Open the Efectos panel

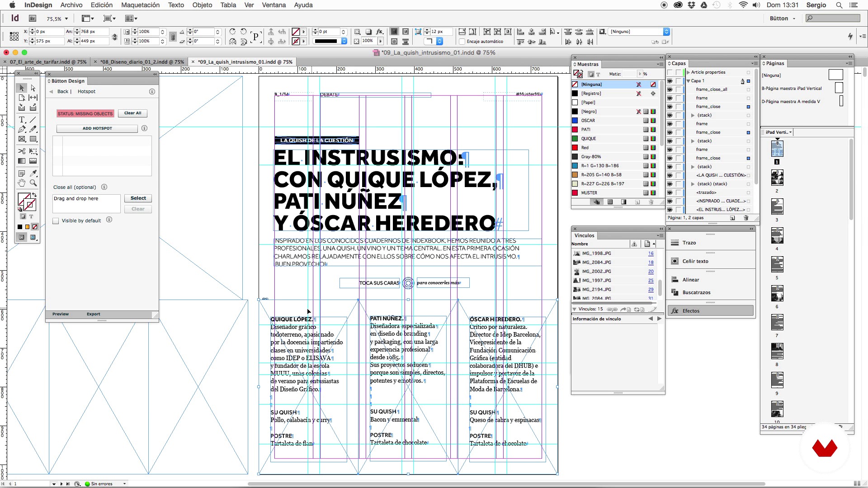pyautogui.click(x=711, y=311)
